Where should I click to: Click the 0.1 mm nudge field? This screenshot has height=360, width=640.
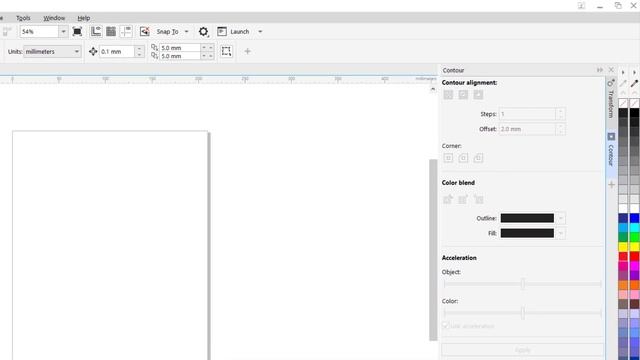(117, 51)
